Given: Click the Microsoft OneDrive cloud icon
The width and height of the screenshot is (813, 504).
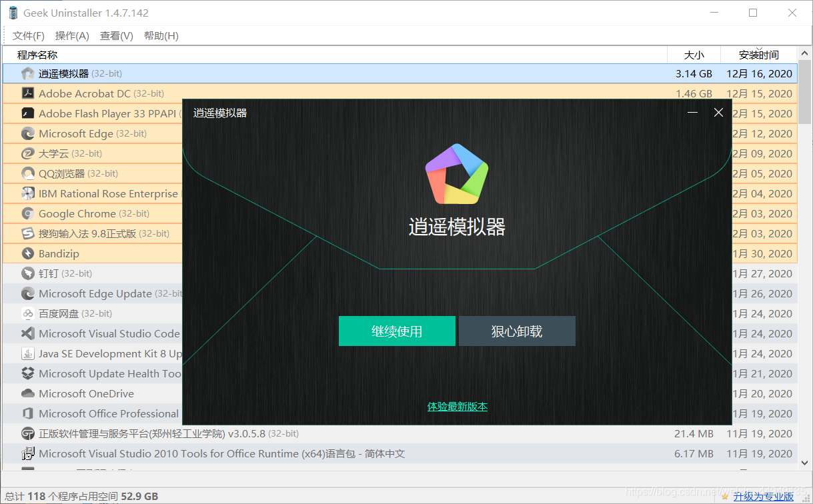Looking at the screenshot, I should [x=27, y=393].
